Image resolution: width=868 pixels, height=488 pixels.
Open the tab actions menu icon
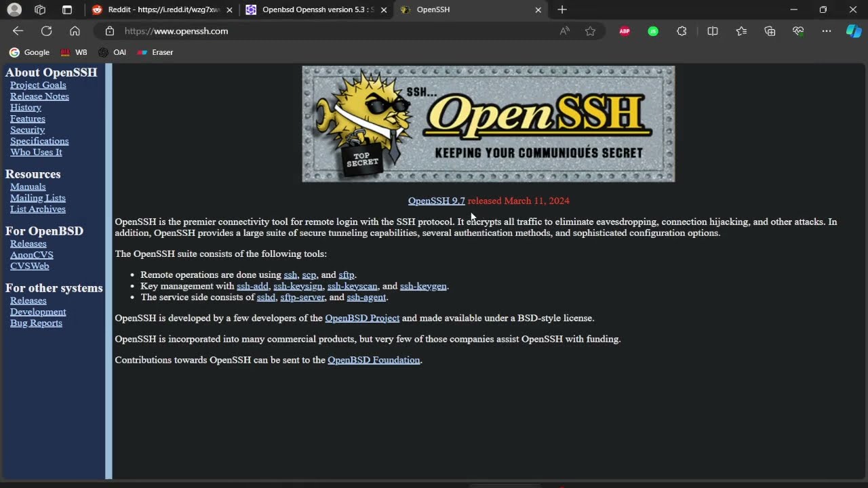tap(66, 9)
